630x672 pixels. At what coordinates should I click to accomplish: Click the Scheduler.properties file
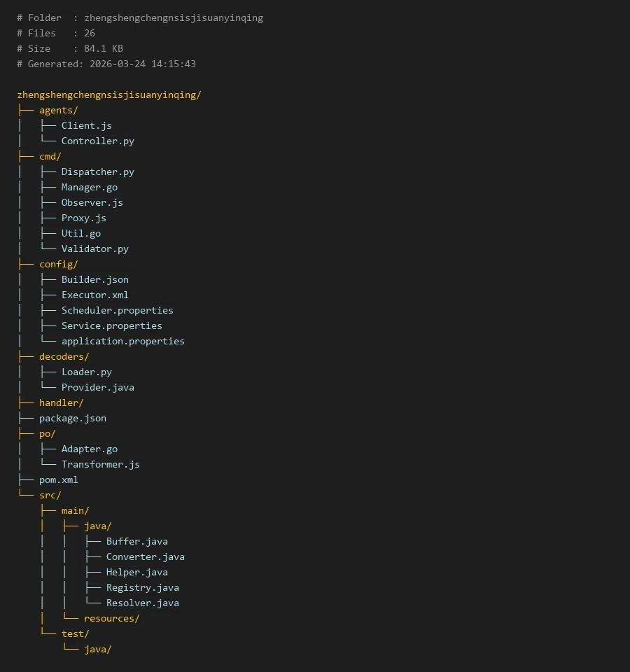click(x=117, y=310)
